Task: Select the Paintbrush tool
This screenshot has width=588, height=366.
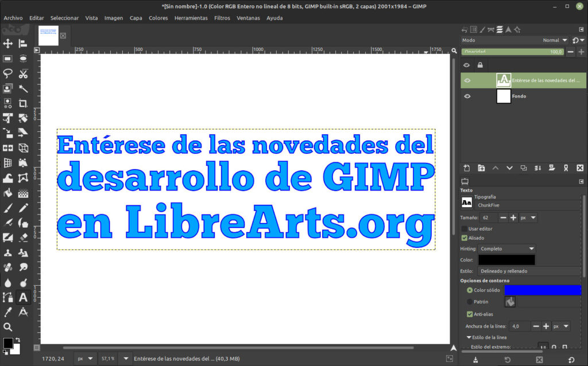Action: pyautogui.click(x=8, y=208)
